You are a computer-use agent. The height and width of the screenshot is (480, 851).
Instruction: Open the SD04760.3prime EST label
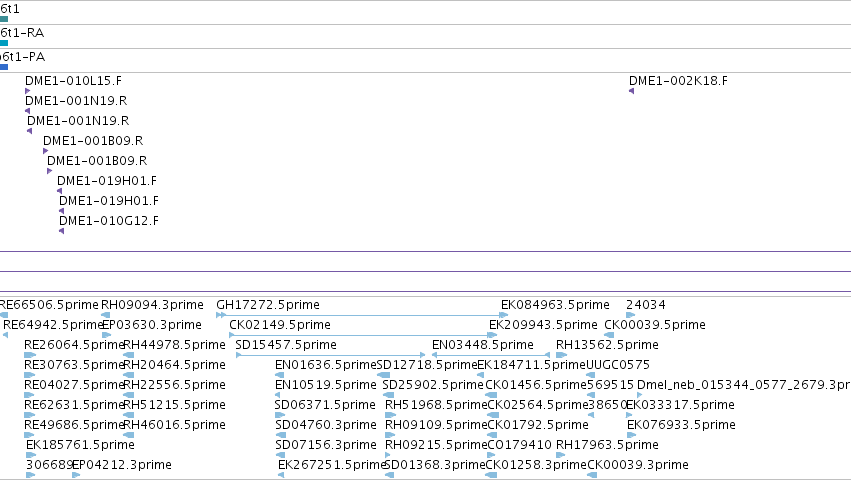[x=326, y=425]
